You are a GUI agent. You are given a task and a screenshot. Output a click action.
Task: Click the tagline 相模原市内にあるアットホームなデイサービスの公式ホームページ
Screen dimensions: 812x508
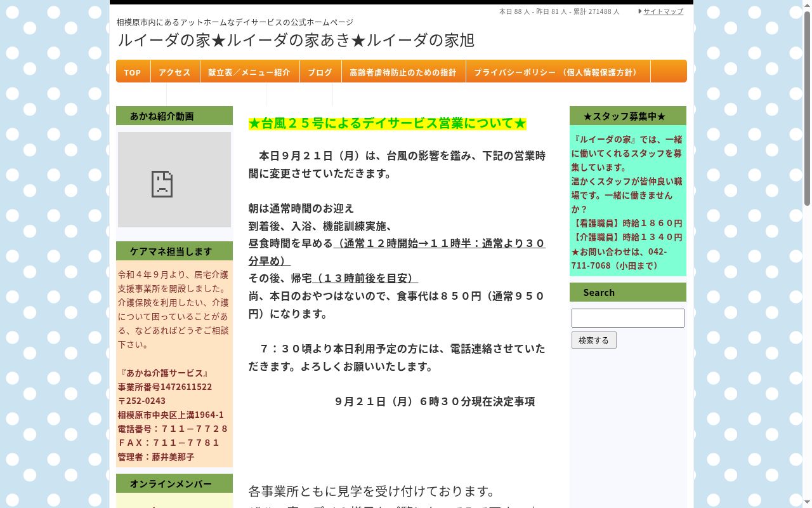(x=235, y=22)
